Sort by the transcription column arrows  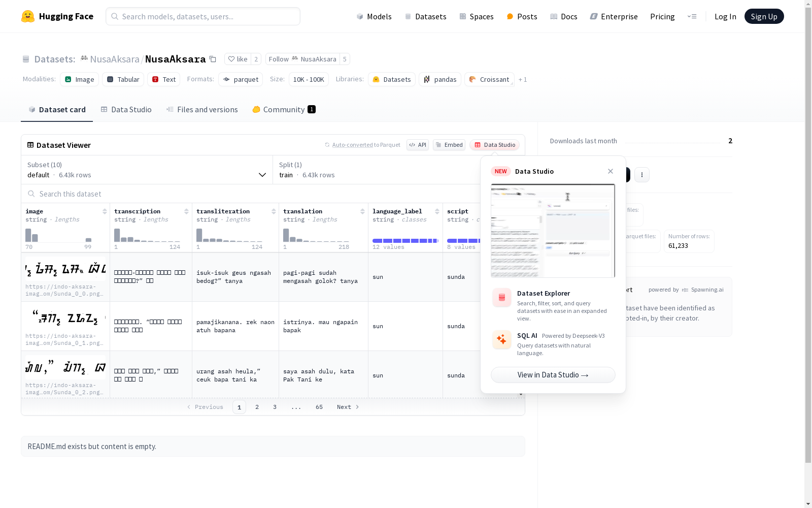point(186,211)
